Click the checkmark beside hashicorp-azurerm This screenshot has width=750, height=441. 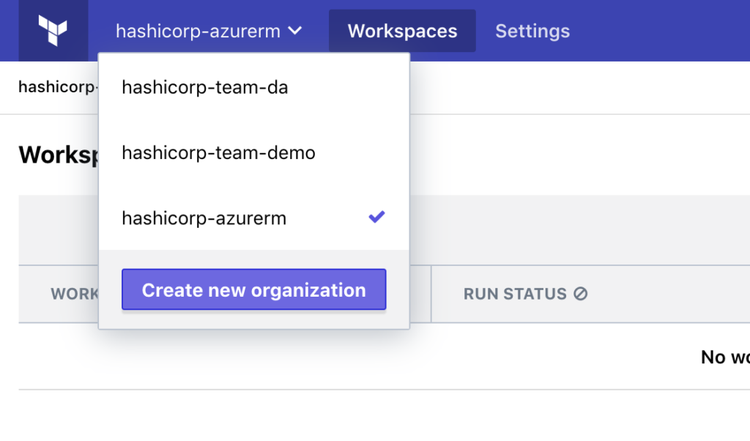(376, 217)
